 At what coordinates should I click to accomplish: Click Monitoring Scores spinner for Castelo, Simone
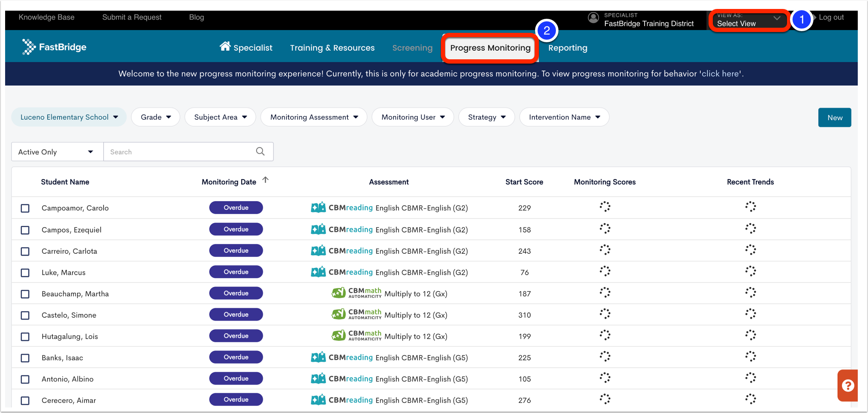(x=605, y=314)
